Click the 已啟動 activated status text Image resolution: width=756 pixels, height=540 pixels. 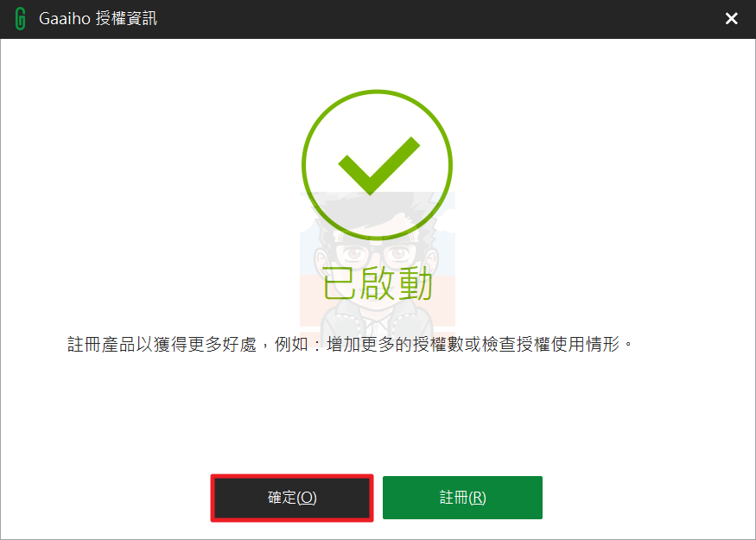click(x=378, y=283)
